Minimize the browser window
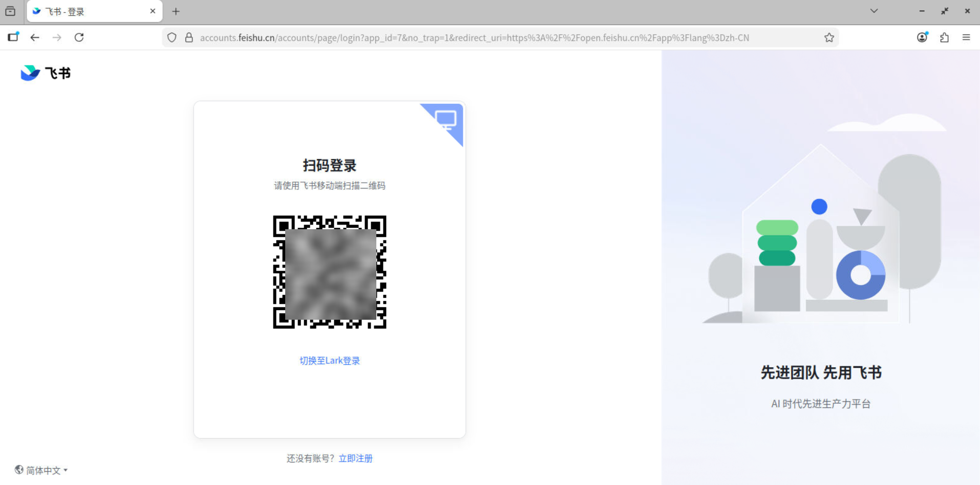This screenshot has height=485, width=980. [922, 11]
